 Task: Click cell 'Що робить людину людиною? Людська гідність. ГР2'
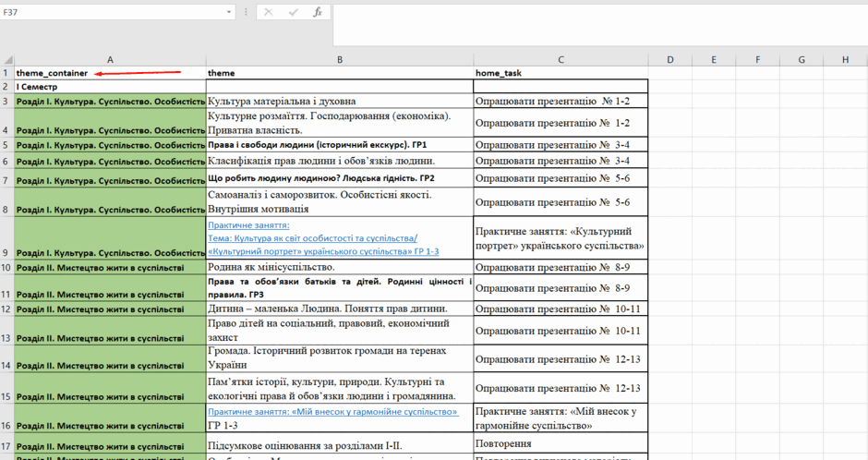coord(339,177)
